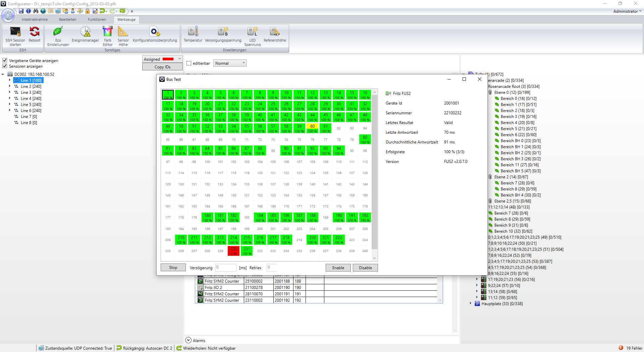Image resolution: width=644 pixels, height=352 pixels.
Task: Switch to the Bearbeiten tab
Action: [x=68, y=19]
